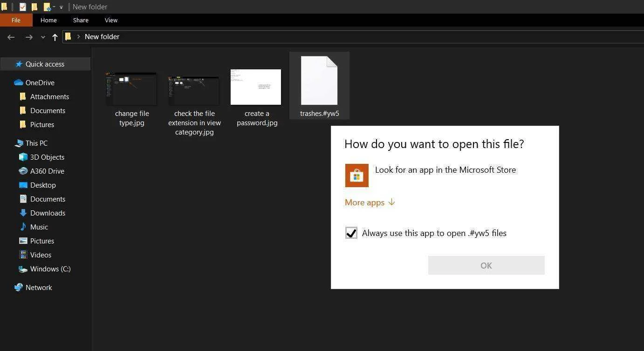Click the Network icon in sidebar

pos(19,287)
